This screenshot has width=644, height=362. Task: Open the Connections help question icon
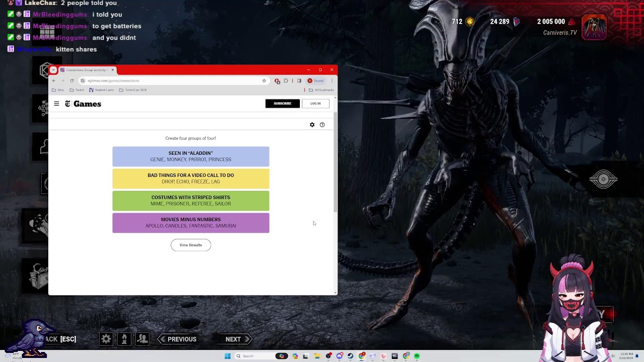click(322, 125)
